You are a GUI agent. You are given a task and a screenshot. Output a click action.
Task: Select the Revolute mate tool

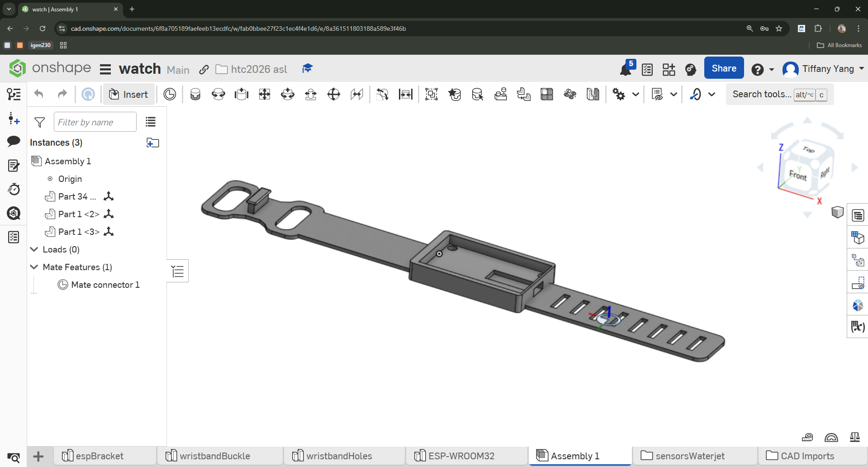[x=218, y=95]
